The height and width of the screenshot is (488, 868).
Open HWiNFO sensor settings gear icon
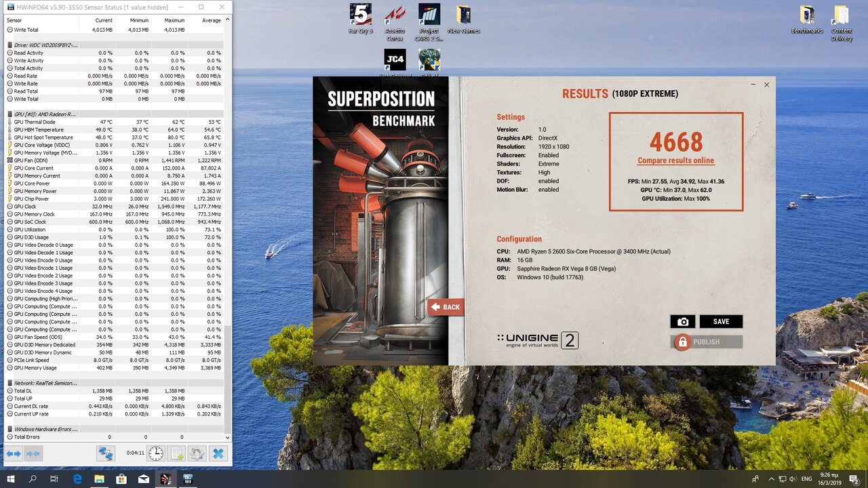click(x=197, y=453)
